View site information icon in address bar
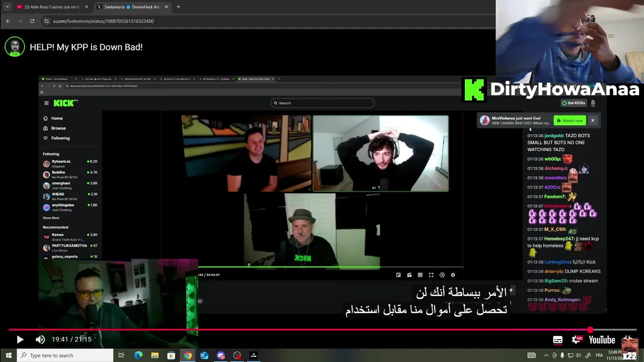This screenshot has height=362, width=644. (46, 21)
